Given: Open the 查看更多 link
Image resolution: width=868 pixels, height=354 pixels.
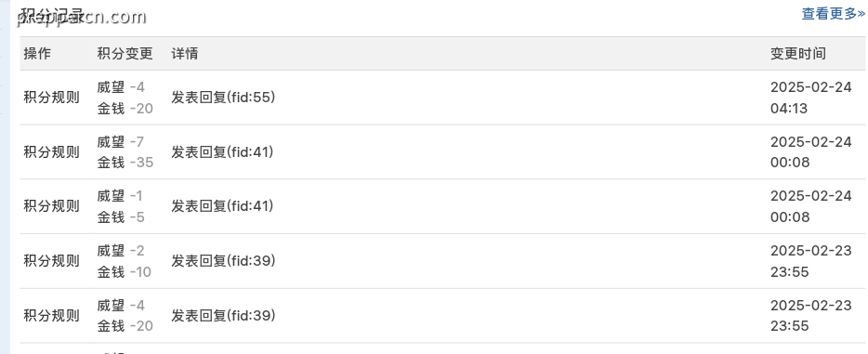Looking at the screenshot, I should point(833,13).
